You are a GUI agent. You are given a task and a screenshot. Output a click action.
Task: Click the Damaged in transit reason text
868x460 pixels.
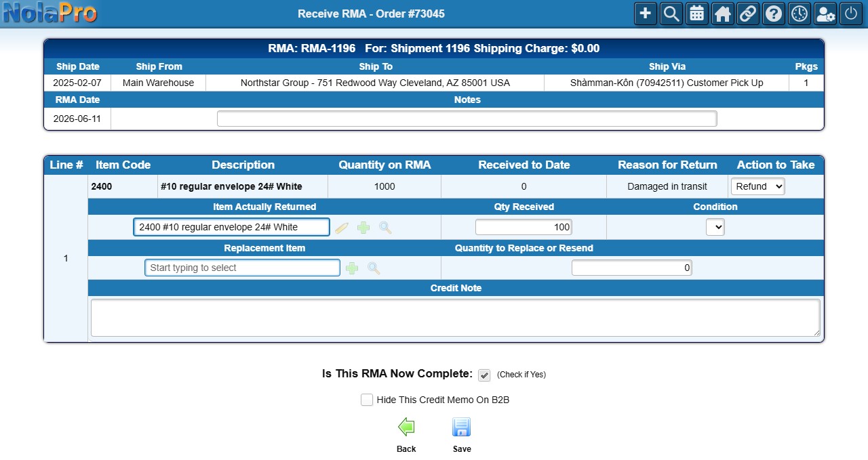[667, 186]
